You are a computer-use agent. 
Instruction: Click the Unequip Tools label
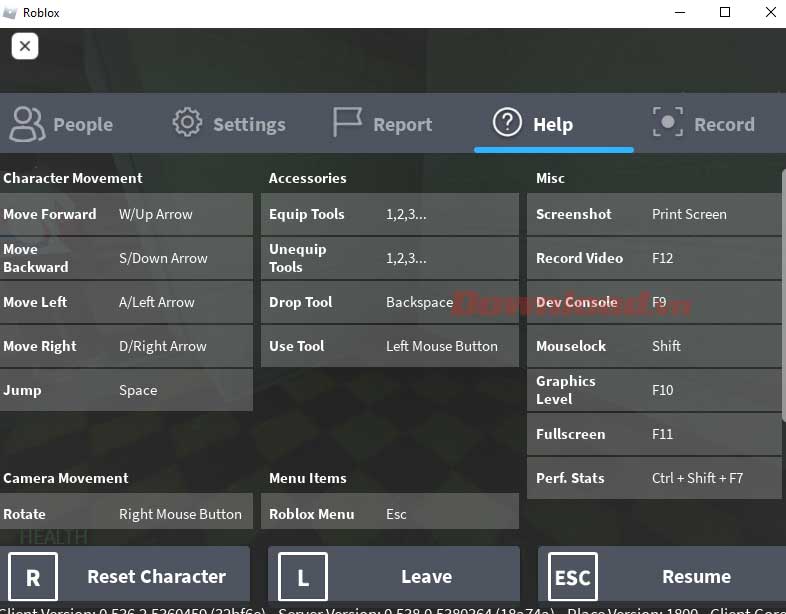[x=297, y=258]
